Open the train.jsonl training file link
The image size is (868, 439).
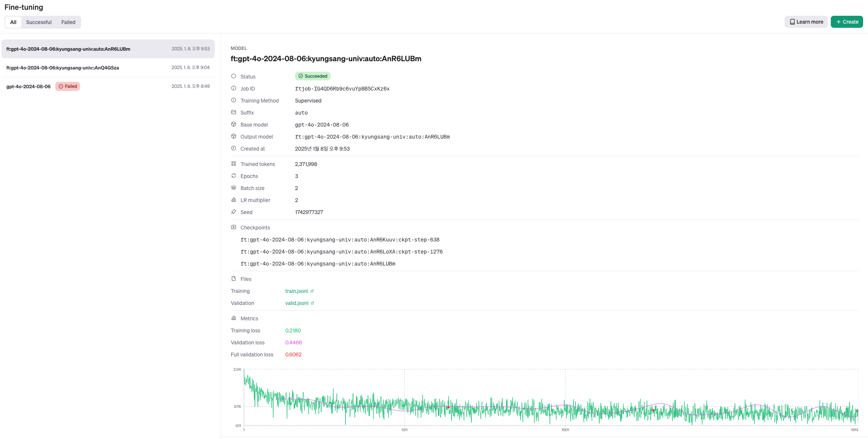pos(296,291)
